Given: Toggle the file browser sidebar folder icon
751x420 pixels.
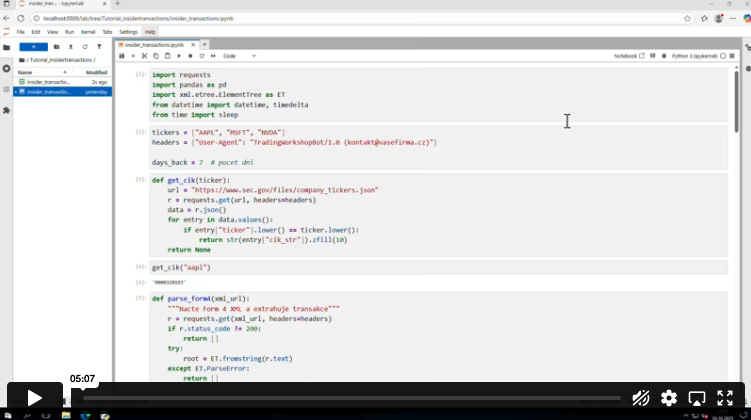Looking at the screenshot, I should [6, 47].
